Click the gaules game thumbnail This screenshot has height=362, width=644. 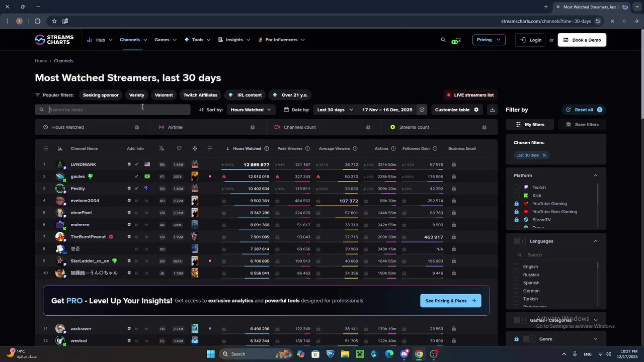click(195, 176)
